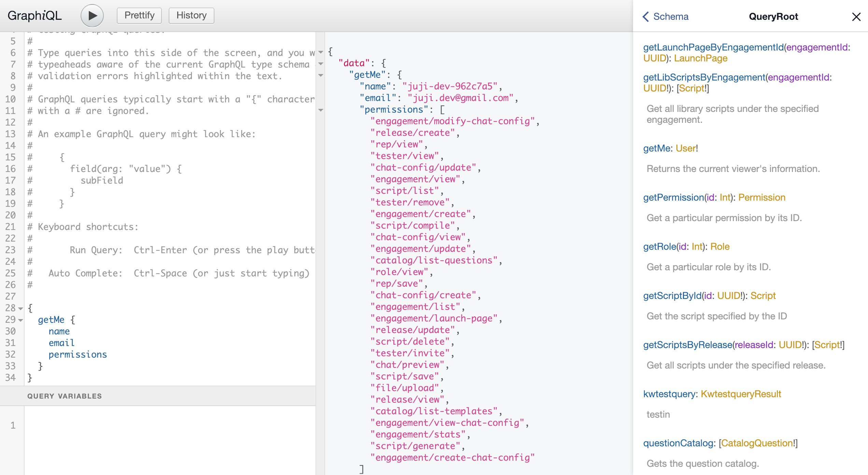Click the Prettify button
Image resolution: width=868 pixels, height=475 pixels.
coord(139,15)
